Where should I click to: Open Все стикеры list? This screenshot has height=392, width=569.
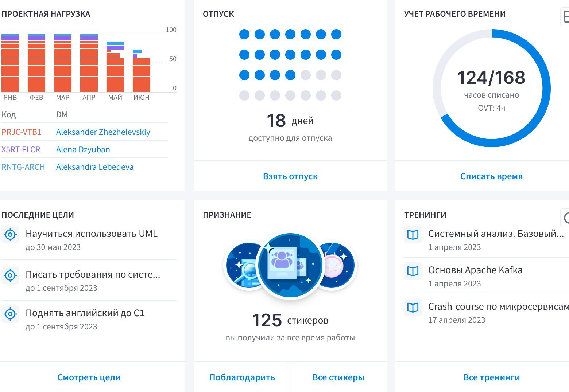pos(338,377)
